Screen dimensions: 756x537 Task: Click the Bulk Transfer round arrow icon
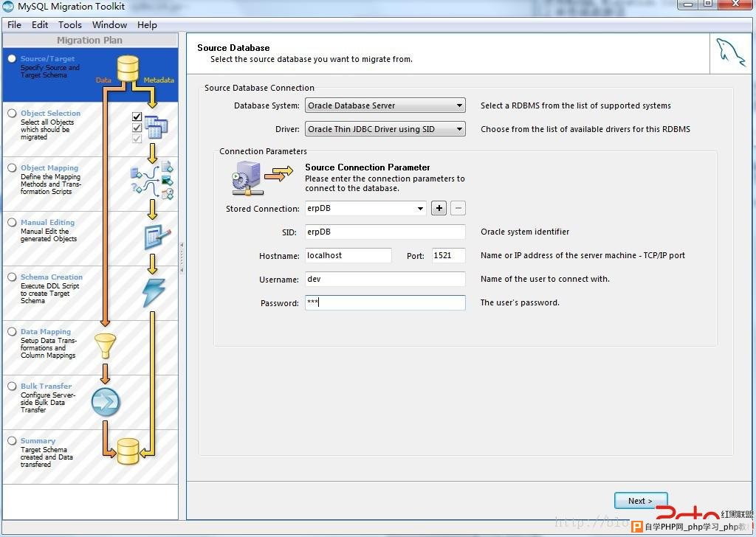pyautogui.click(x=105, y=402)
